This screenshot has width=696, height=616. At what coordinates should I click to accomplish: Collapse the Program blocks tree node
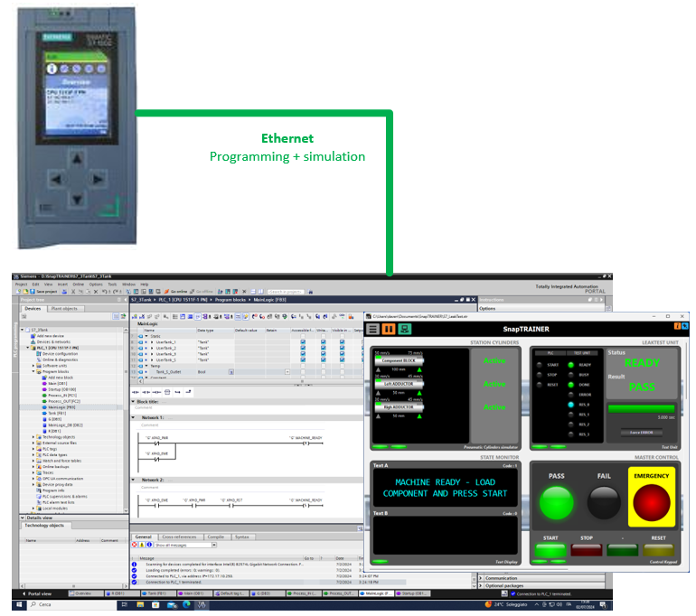(x=33, y=371)
